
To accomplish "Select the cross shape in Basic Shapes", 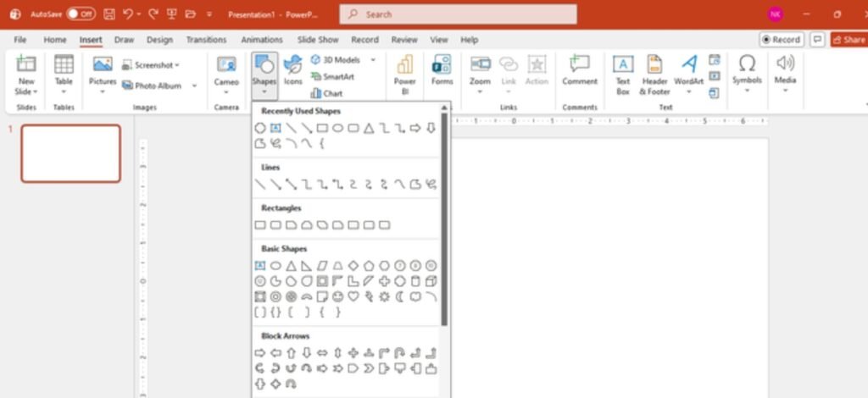I will (384, 281).
